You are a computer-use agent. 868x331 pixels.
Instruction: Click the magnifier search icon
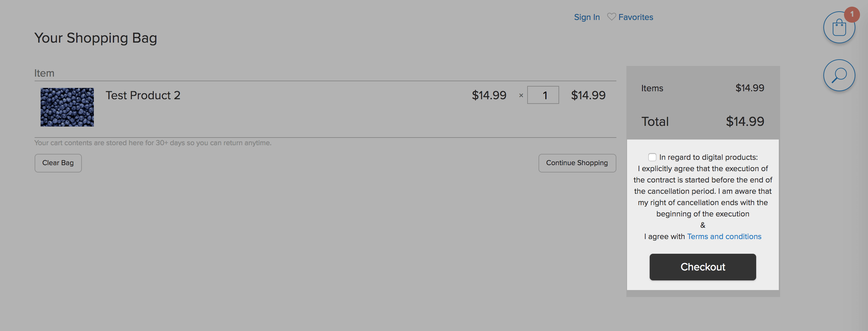[839, 75]
